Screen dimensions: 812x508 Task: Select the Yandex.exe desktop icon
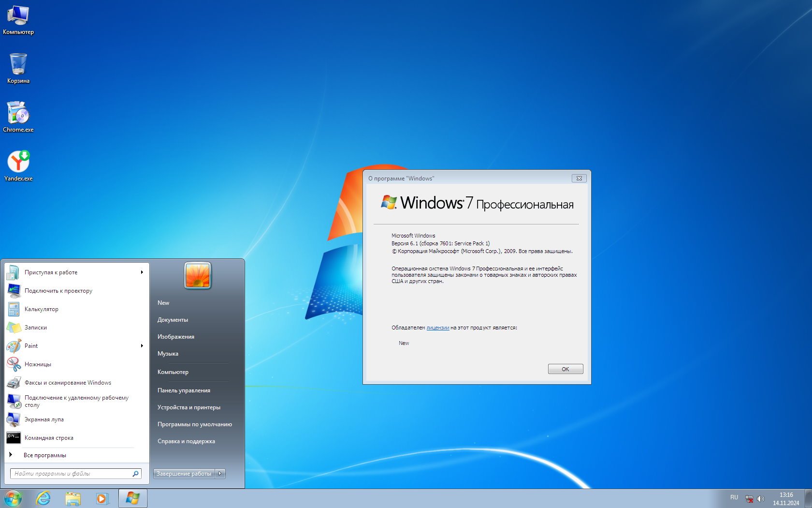(x=18, y=166)
